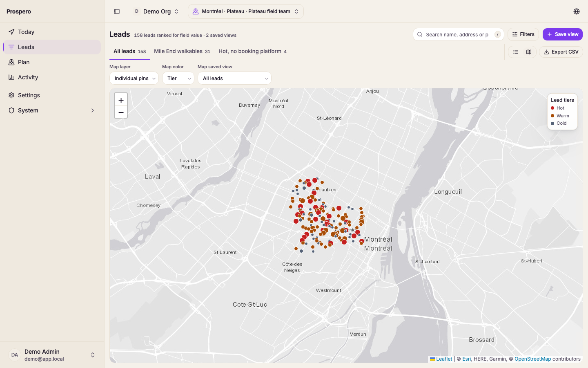Open the Demo Admin account menu
588x368 pixels.
[x=52, y=355]
